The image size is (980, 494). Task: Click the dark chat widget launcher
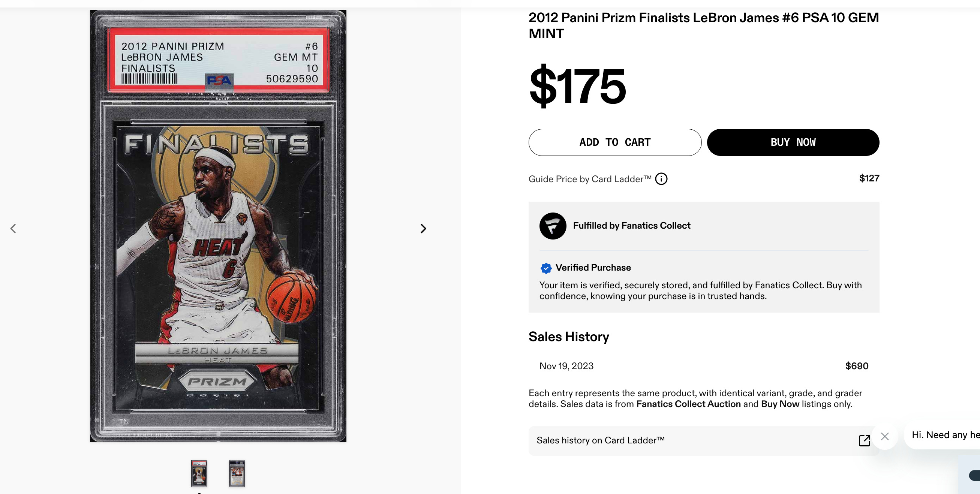pos(975,475)
